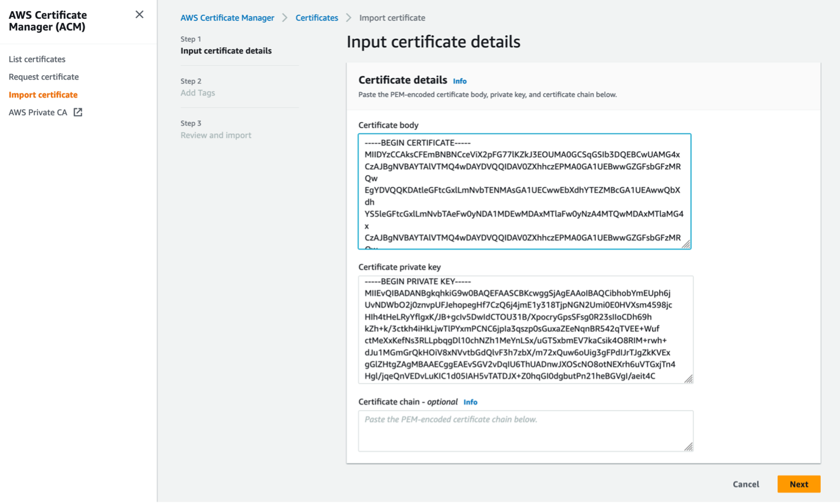Image resolution: width=840 pixels, height=504 pixels.
Task: Click the Certificate body label
Action: pyautogui.click(x=388, y=125)
